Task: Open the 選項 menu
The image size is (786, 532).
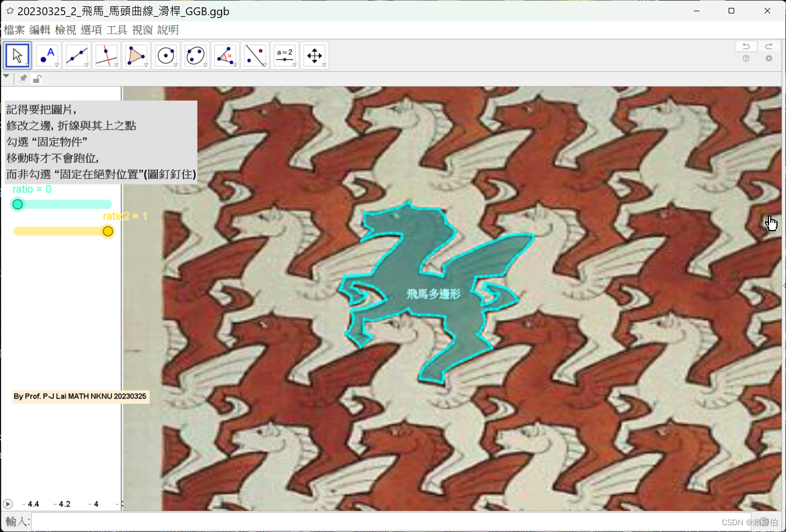Action: pos(91,30)
